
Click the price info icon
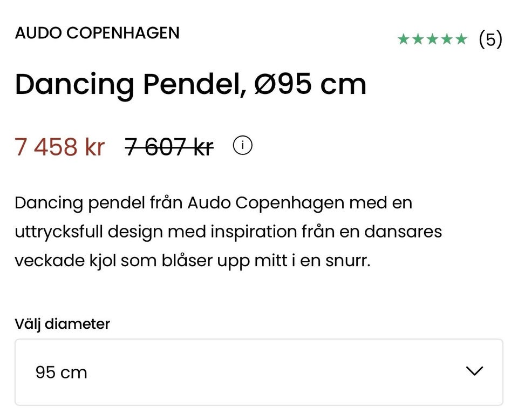point(243,146)
